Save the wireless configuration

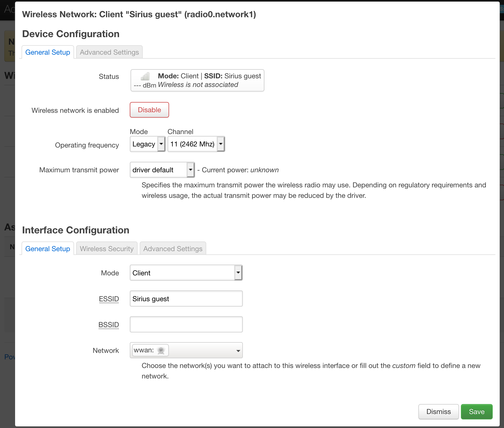point(477,412)
